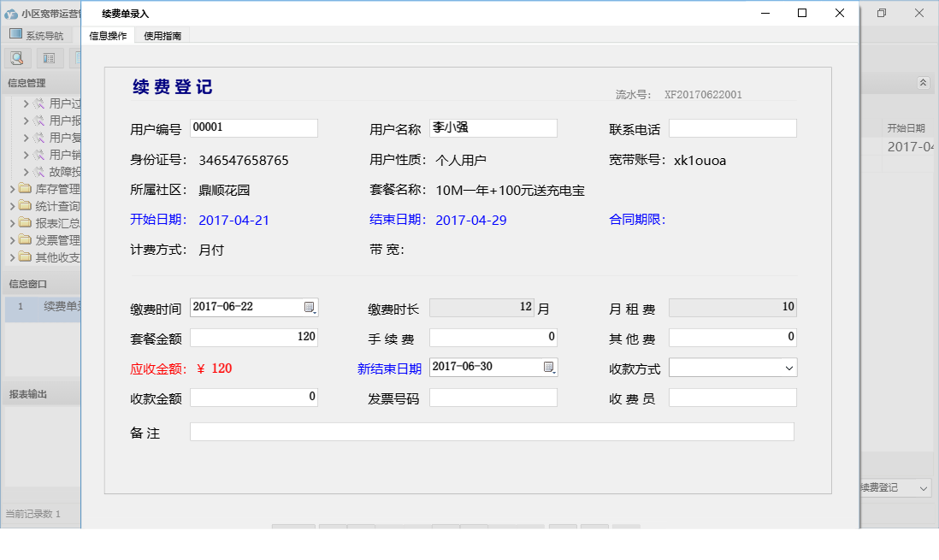Click inside the 备注 input field

492,431
